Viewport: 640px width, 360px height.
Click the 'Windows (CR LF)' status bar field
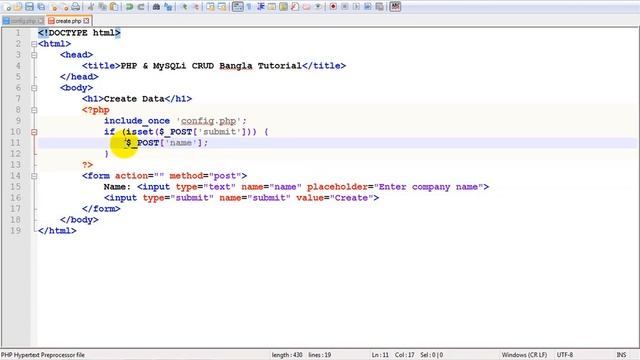[x=524, y=355]
